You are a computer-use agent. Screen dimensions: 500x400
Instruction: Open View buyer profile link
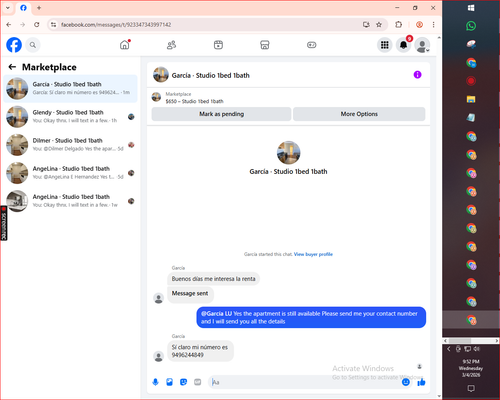[x=313, y=254]
